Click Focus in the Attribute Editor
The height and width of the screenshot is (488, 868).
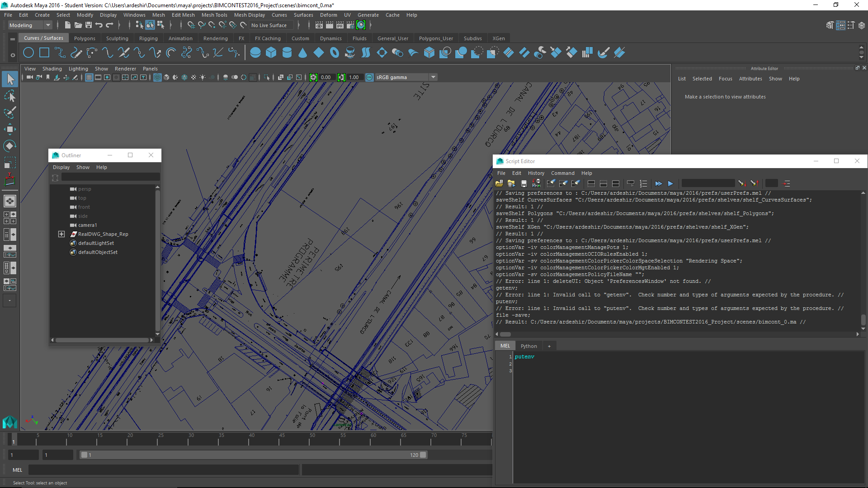[725, 79]
